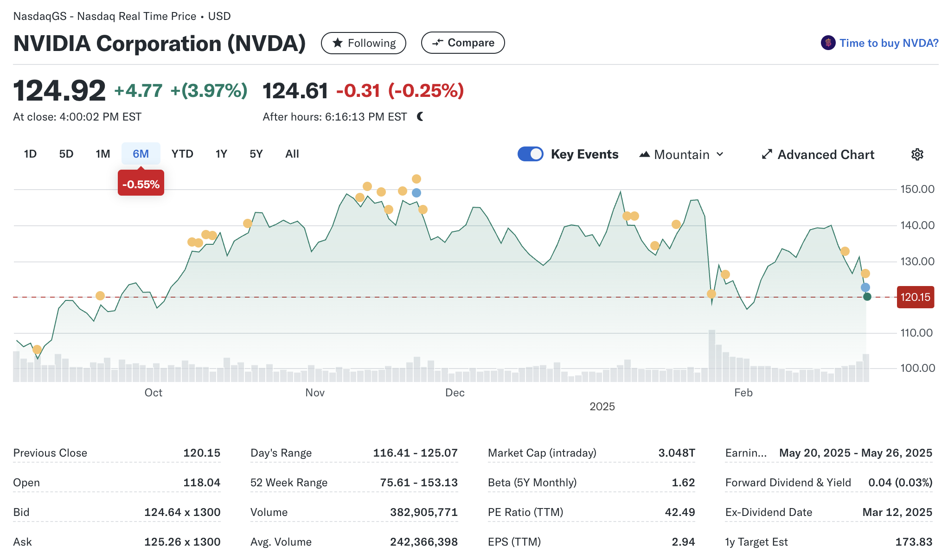
Task: Select the 1D time range tab
Action: tap(30, 154)
